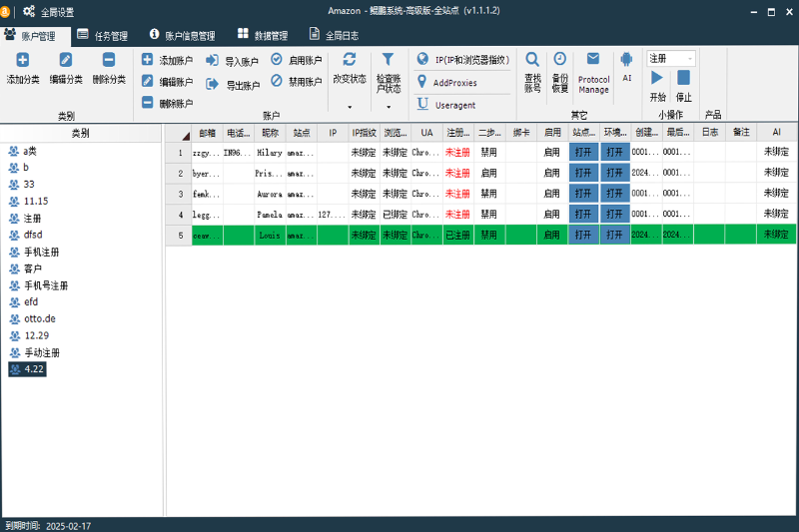Select category otto.de

(40, 318)
